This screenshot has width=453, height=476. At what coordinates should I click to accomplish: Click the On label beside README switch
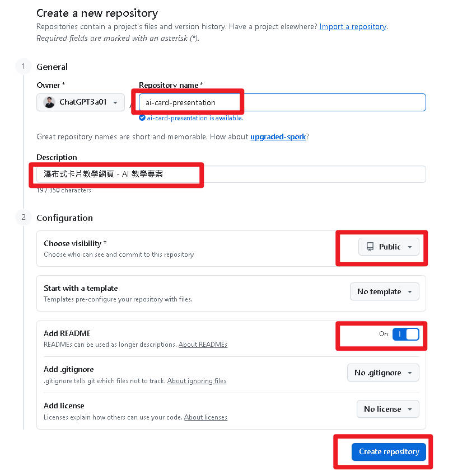[384, 334]
